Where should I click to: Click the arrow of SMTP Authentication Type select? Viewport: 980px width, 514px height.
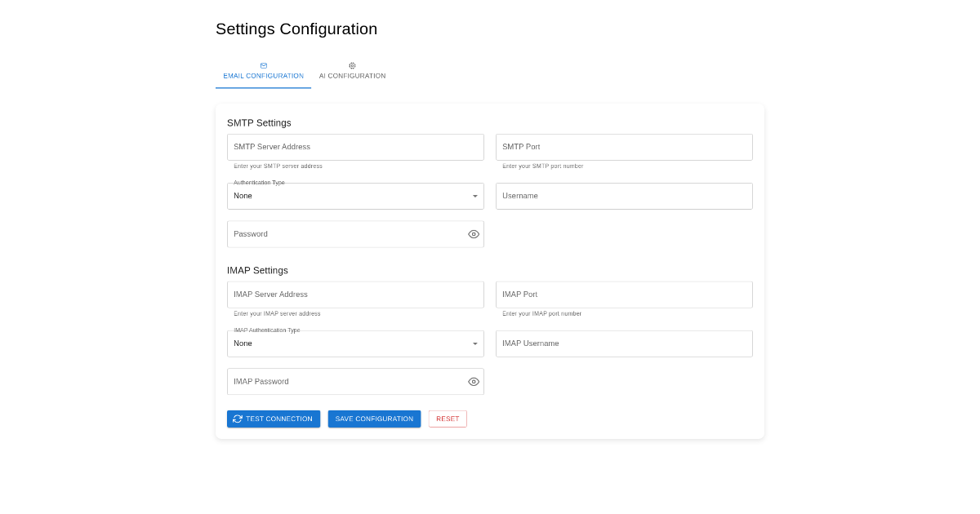pos(474,196)
